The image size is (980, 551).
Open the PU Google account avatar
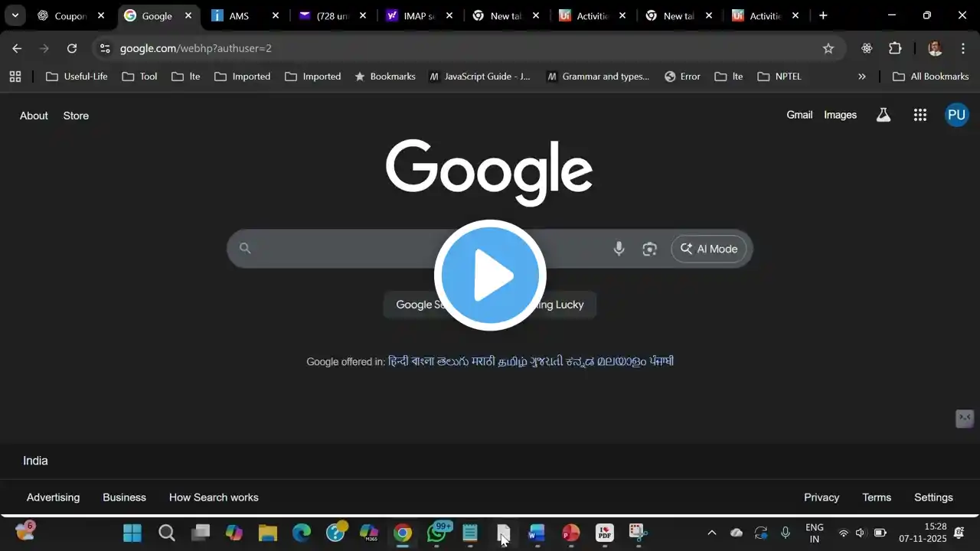coord(956,115)
